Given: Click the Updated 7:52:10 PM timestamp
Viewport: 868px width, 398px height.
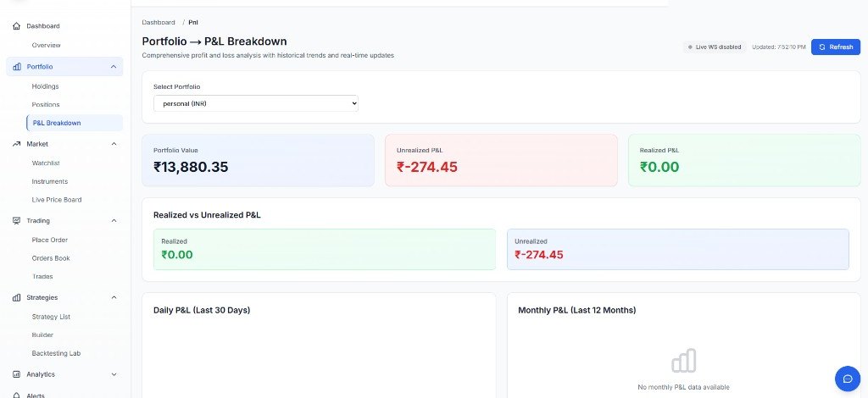Looking at the screenshot, I should [x=779, y=47].
